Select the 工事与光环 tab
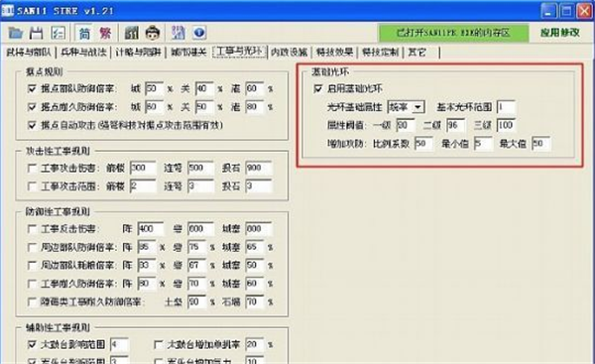Viewport: 595px width, 364px height. [x=239, y=52]
